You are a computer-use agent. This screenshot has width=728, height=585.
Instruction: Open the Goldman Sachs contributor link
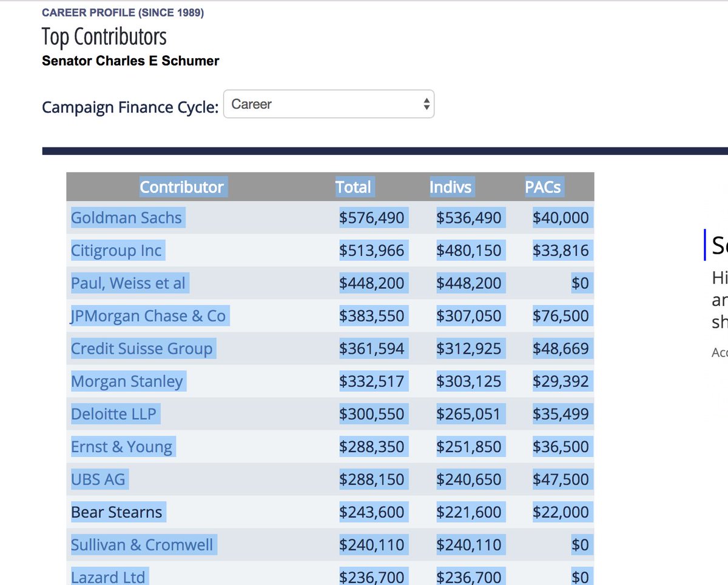126,217
